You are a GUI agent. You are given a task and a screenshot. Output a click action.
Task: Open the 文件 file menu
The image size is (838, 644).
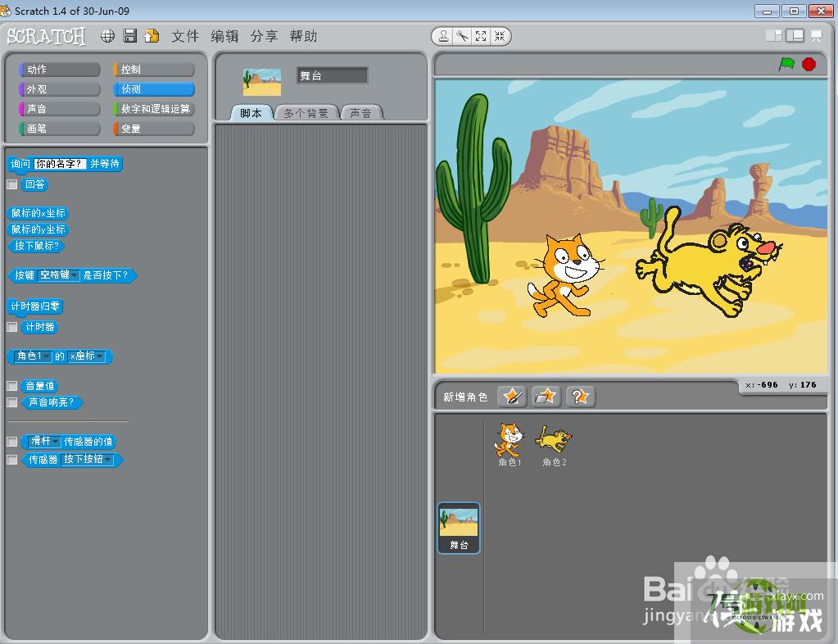pos(185,36)
